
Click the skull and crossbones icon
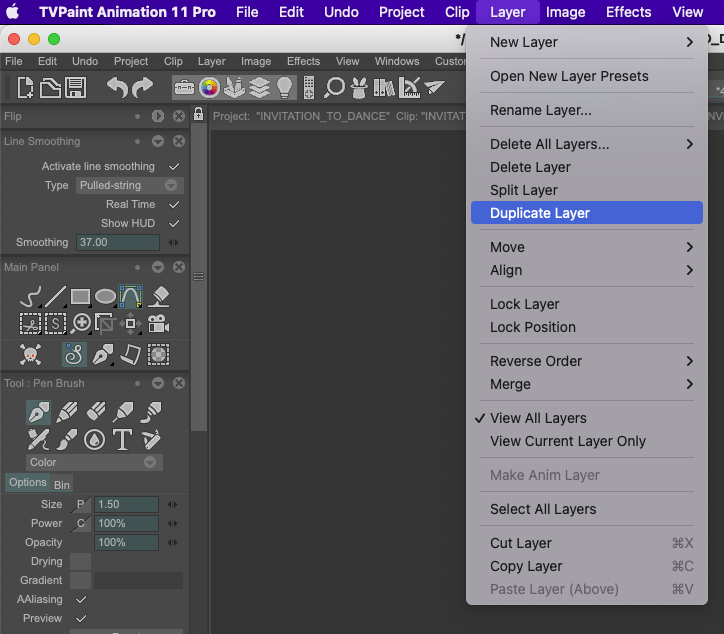coord(30,355)
